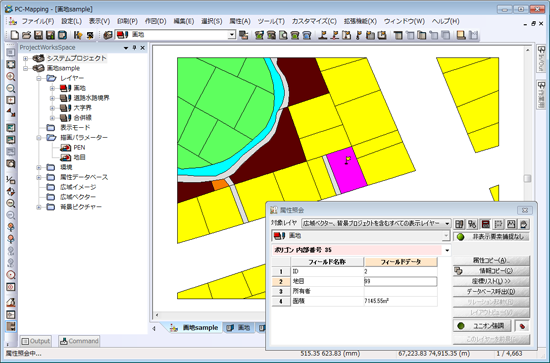
Task: Switch to the Command tab
Action: [x=79, y=341]
